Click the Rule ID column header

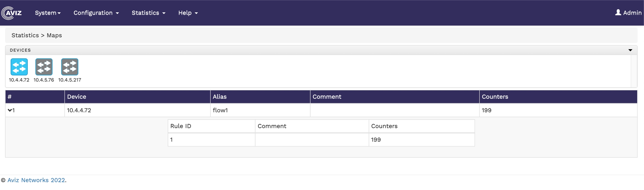[x=181, y=126]
